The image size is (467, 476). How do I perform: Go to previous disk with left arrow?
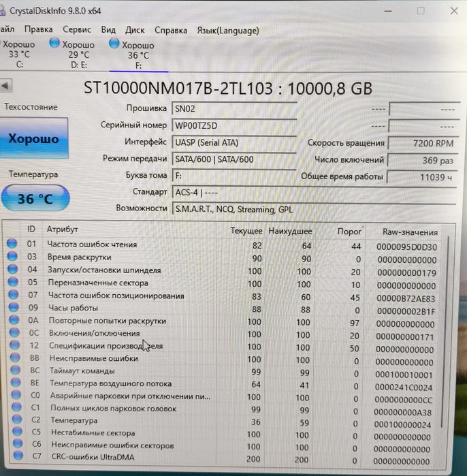point(6,86)
